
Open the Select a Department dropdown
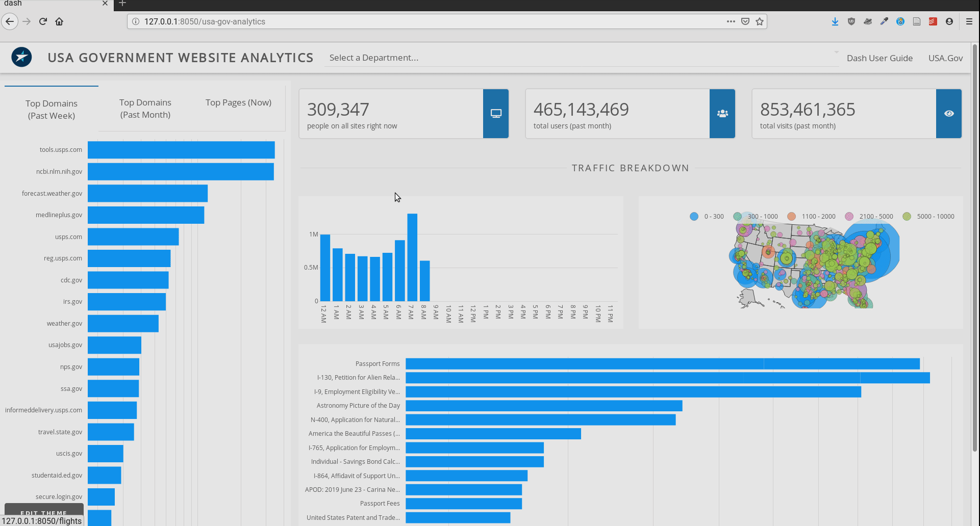(x=582, y=58)
